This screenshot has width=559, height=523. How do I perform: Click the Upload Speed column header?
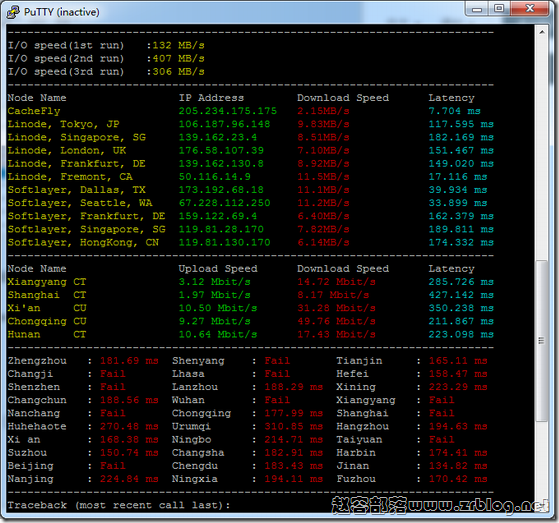point(217,268)
